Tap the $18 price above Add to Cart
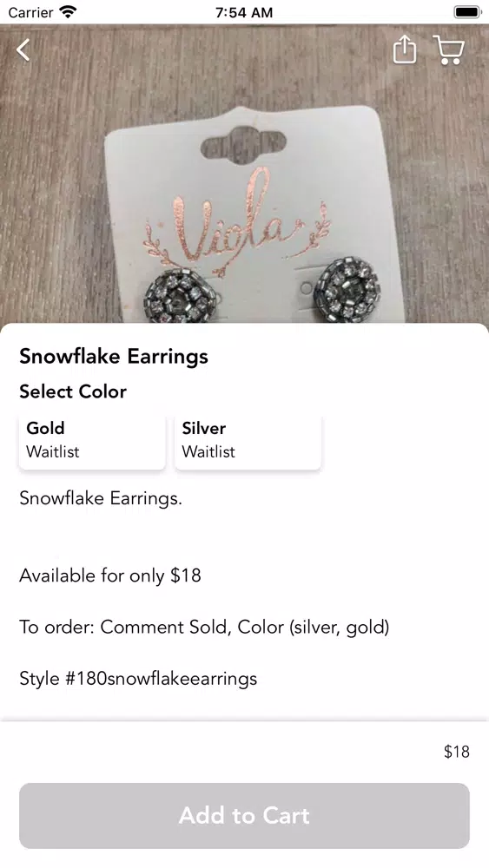 point(456,751)
